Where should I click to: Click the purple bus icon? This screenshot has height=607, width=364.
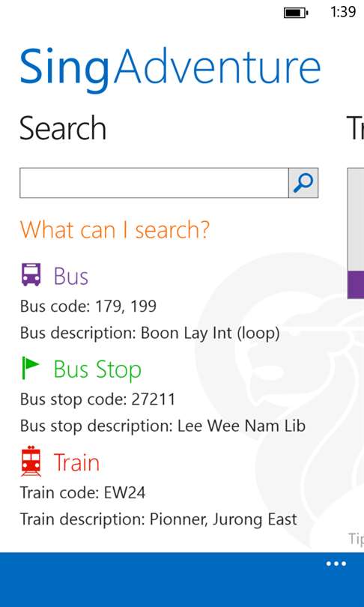tap(31, 274)
